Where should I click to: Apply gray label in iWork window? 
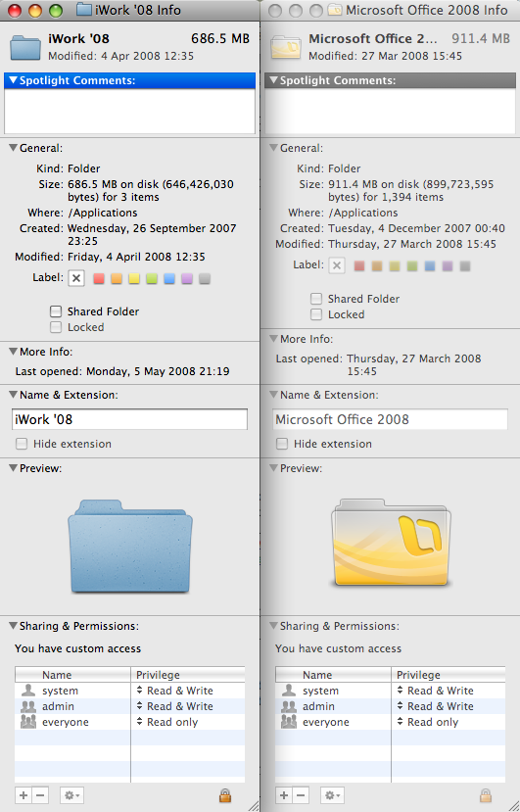click(x=205, y=278)
